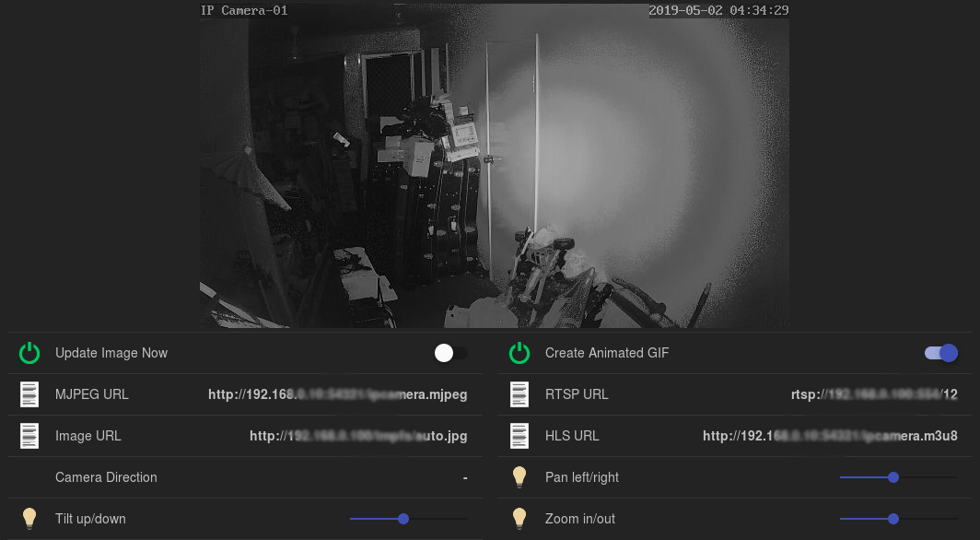Click the power icon beside Update Image Now
Image resolution: width=980 pixels, height=540 pixels.
click(x=29, y=353)
